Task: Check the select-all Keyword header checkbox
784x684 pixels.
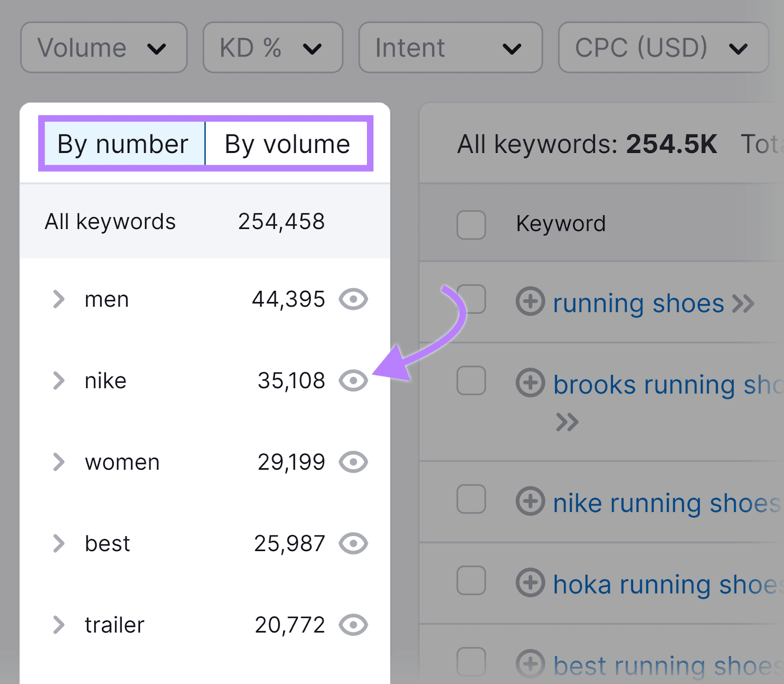Action: point(471,225)
